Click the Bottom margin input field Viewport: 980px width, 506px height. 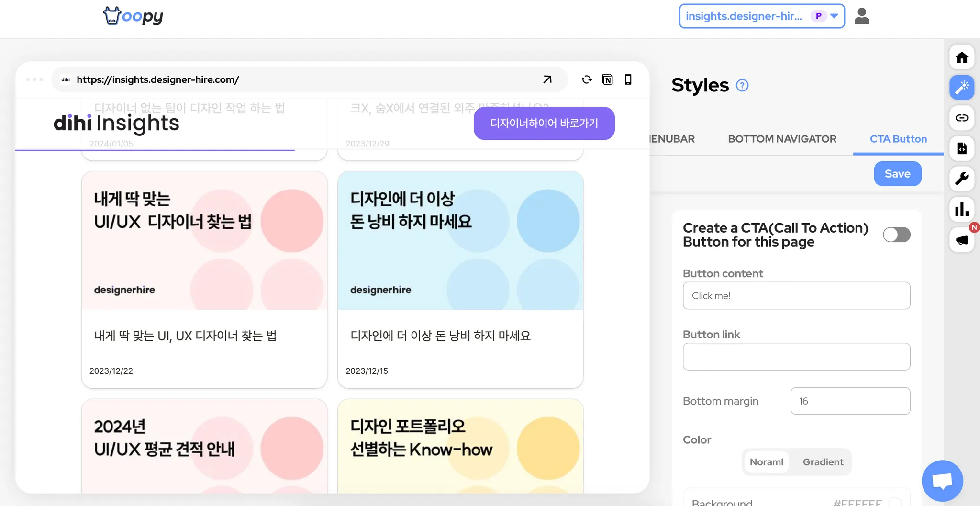[850, 401]
